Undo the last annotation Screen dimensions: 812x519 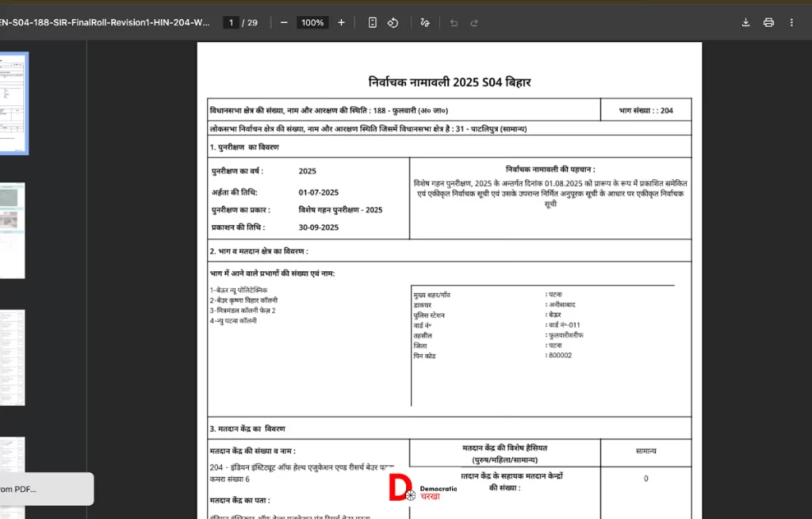(x=453, y=22)
